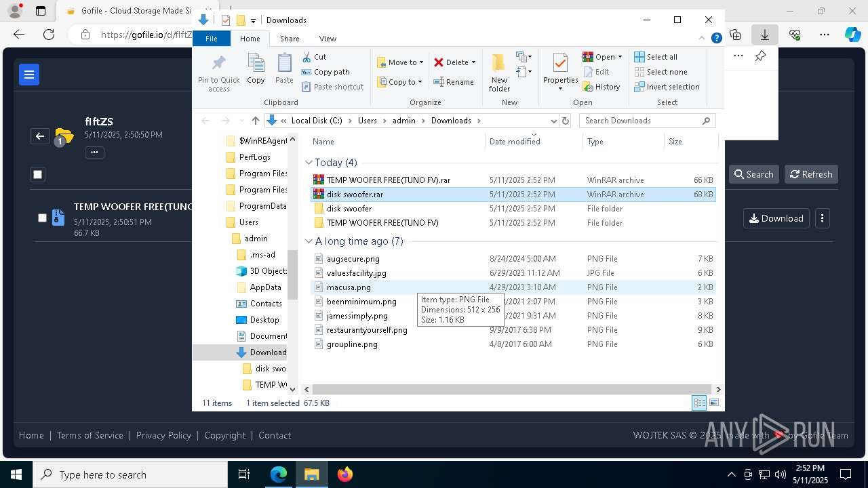Click browser downloads icon in Edge
The width and height of the screenshot is (868, 488).
click(765, 35)
